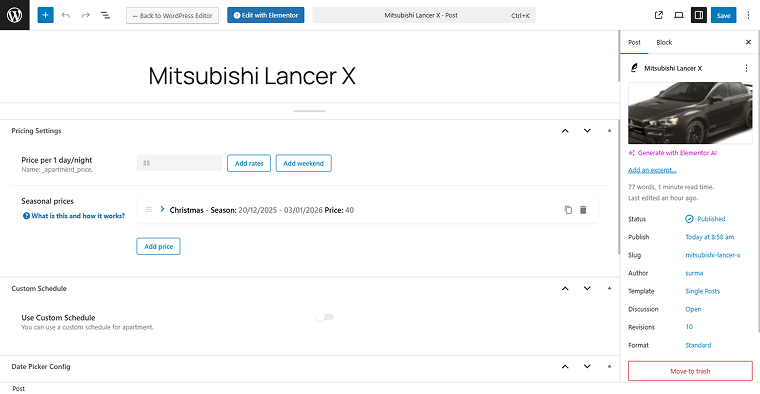Change the Single Posts template
This screenshot has height=394, width=760.
point(702,291)
